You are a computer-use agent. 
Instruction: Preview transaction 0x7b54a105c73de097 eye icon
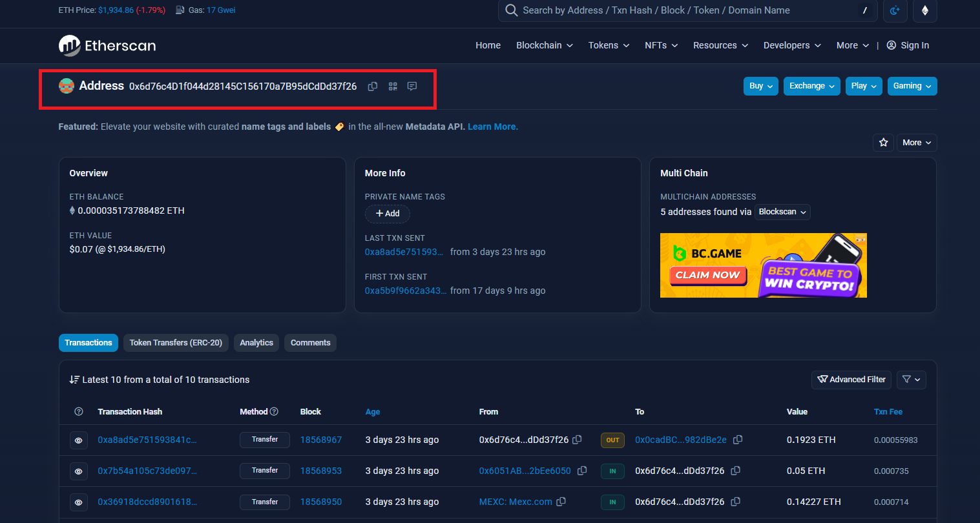pos(79,471)
